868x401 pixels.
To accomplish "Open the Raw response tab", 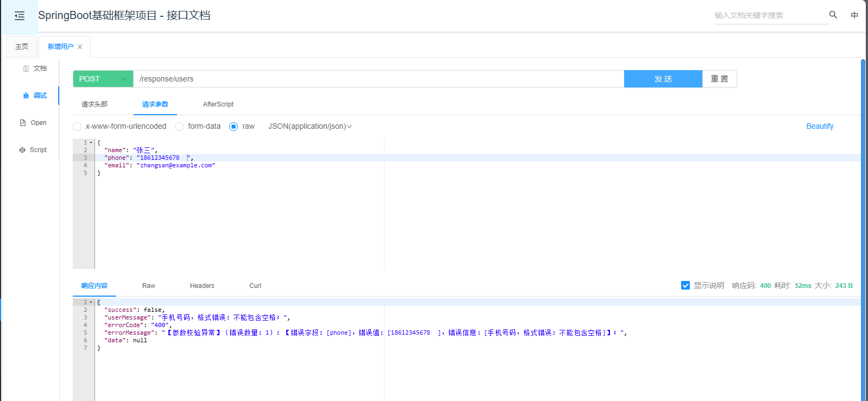I will [149, 286].
